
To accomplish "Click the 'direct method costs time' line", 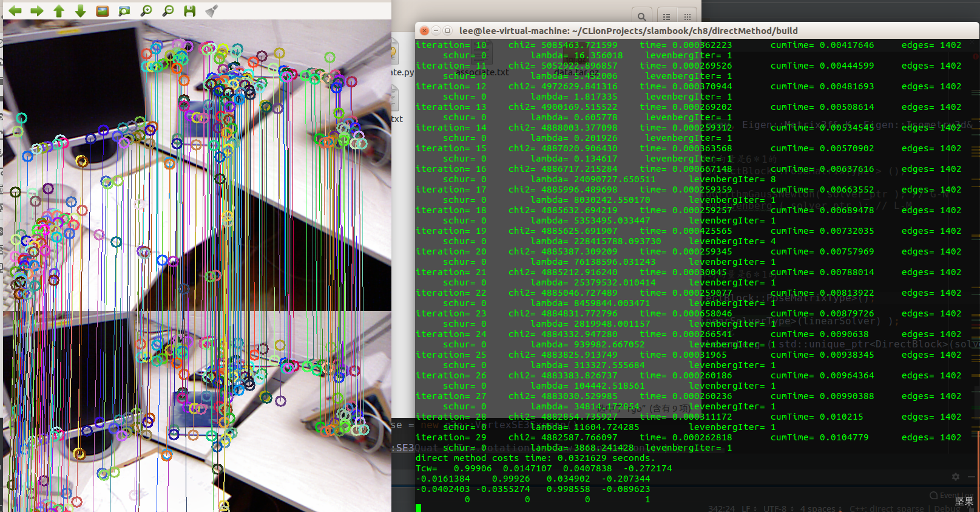I will tap(535, 458).
